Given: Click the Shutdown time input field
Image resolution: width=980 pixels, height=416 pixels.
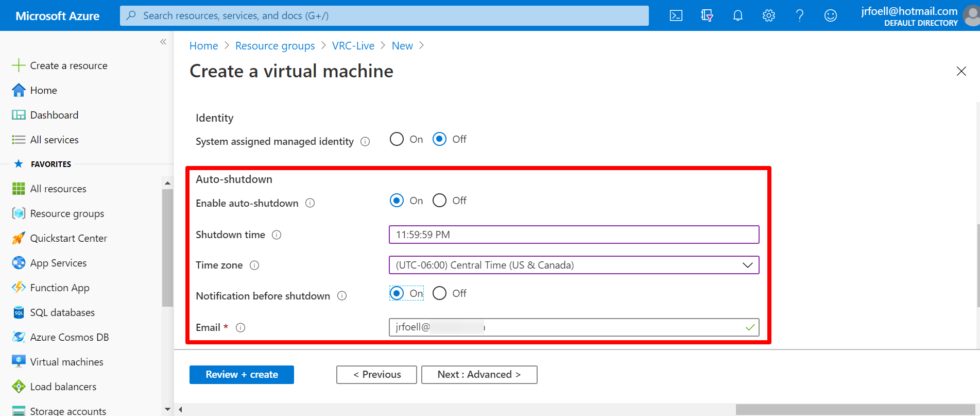Looking at the screenshot, I should (574, 235).
